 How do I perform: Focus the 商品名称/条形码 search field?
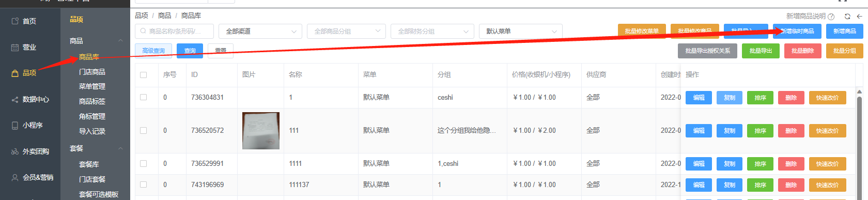[x=175, y=32]
